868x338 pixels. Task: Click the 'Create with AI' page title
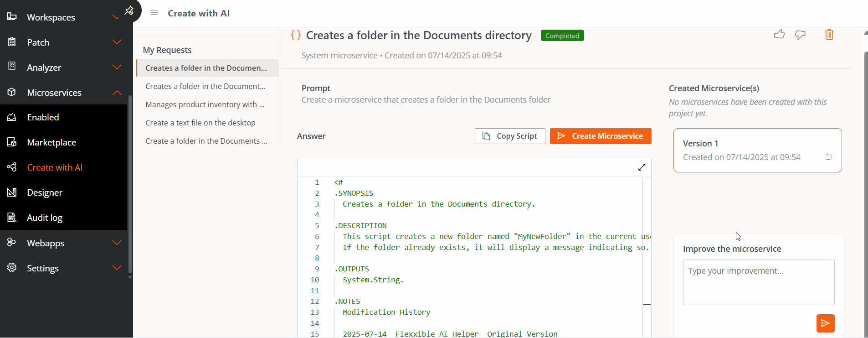pos(199,13)
